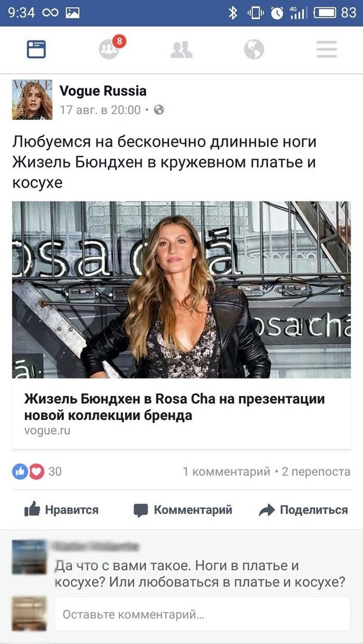Tap the red heart reaction icon
The width and height of the screenshot is (363, 644).
tap(36, 472)
